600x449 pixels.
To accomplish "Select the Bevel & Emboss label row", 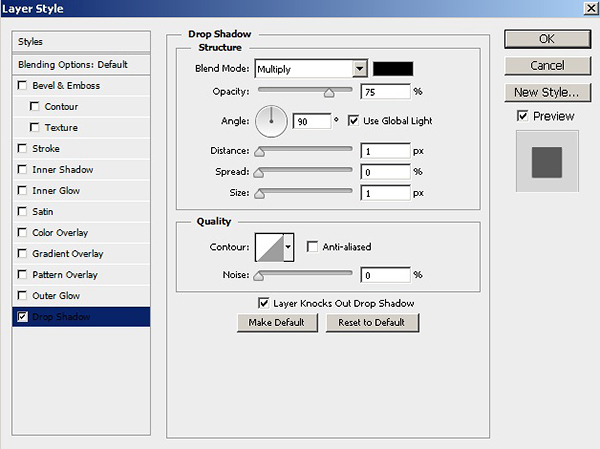I will [81, 85].
